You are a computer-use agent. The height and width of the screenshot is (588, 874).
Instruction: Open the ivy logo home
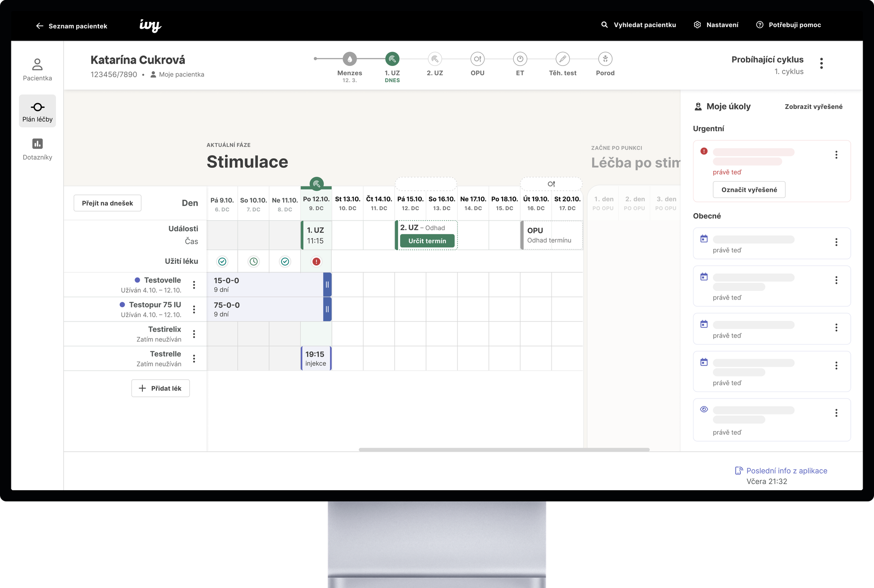pos(150,25)
